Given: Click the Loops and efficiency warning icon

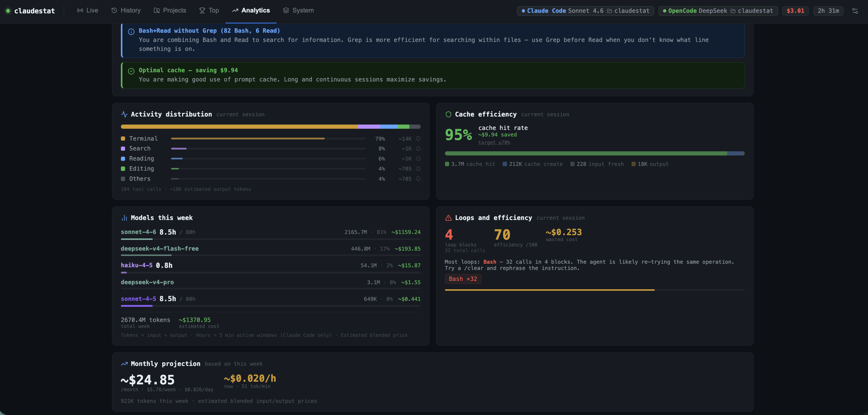Looking at the screenshot, I should click(x=448, y=218).
